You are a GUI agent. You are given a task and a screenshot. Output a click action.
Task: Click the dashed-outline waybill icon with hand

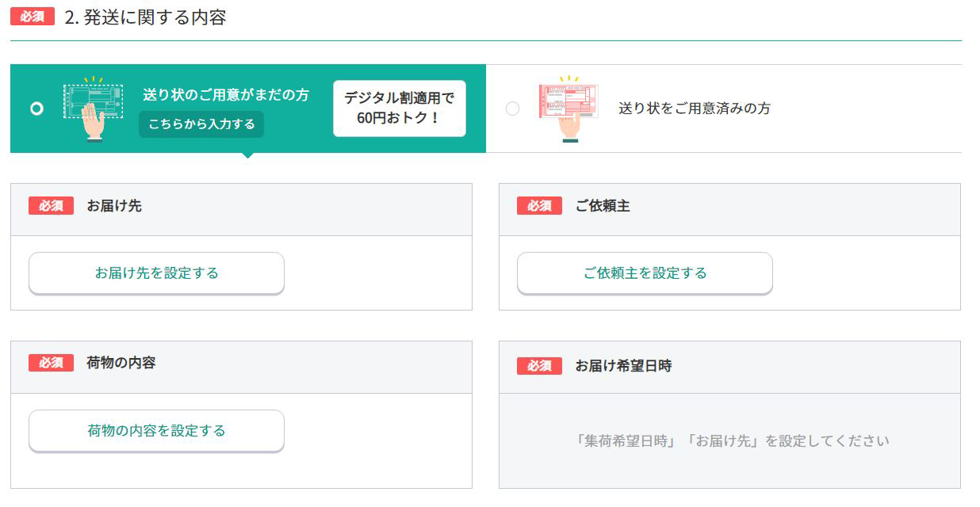[94, 108]
